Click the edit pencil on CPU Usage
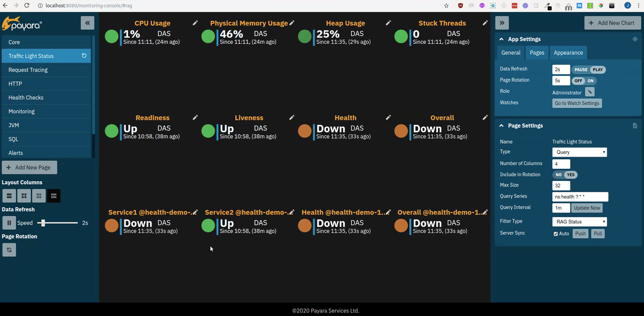Viewport: 644px width, 316px height. (195, 23)
